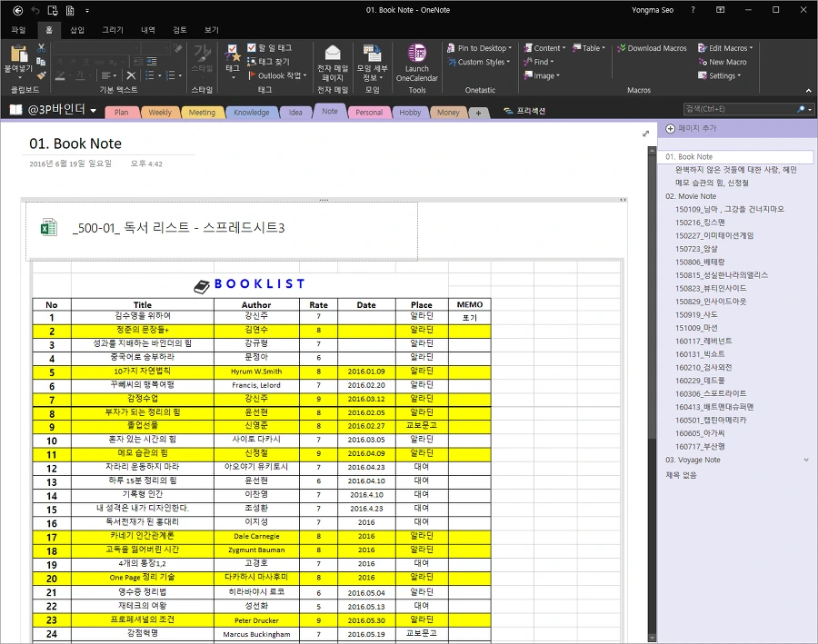This screenshot has height=644, width=818.
Task: Click the Tag (태그) star icon
Action: pyautogui.click(x=233, y=54)
